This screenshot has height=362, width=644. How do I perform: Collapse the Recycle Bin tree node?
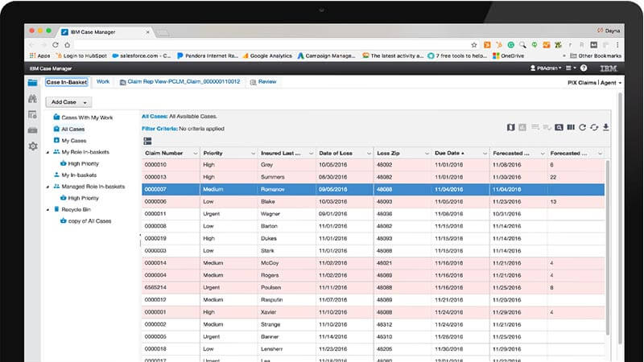point(47,210)
